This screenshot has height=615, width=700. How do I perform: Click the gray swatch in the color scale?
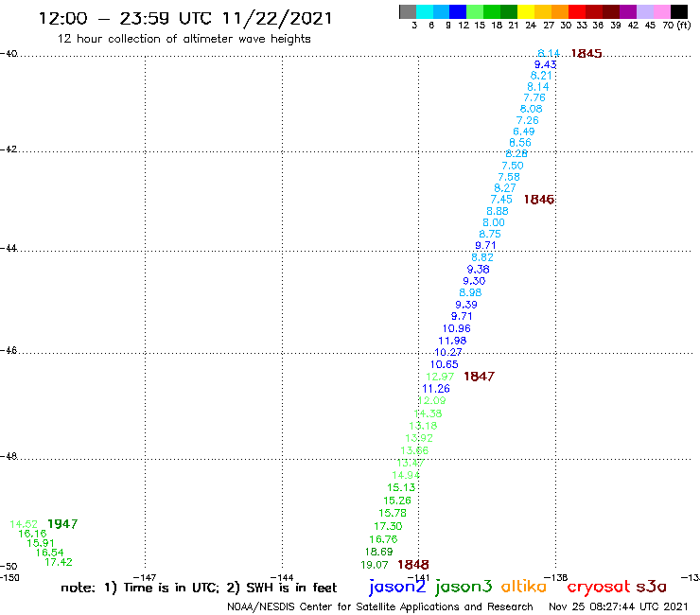point(408,11)
